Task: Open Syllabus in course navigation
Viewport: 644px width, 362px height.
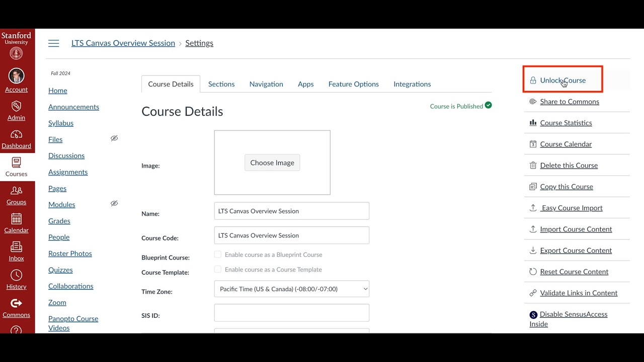Action: (x=61, y=123)
